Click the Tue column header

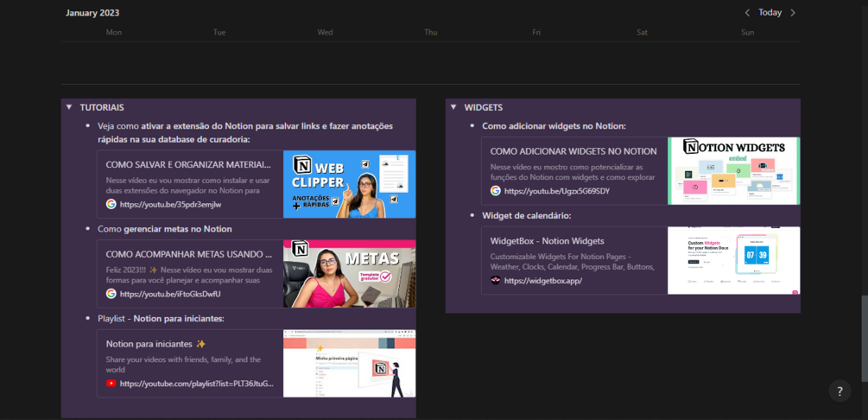coord(219,32)
